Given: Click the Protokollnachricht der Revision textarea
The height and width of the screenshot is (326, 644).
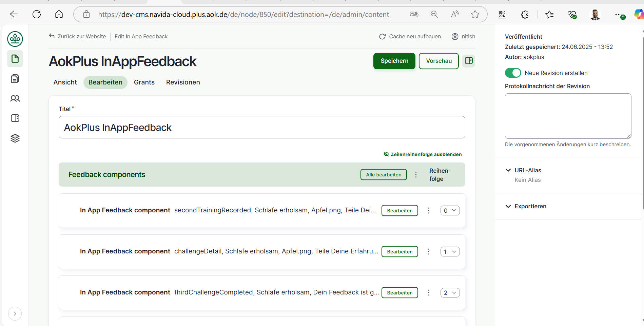Looking at the screenshot, I should coord(568,116).
